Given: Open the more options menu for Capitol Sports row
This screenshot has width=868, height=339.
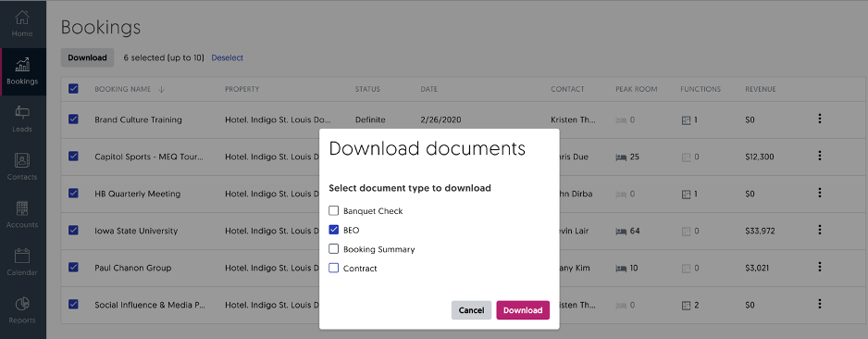Looking at the screenshot, I should tap(819, 156).
